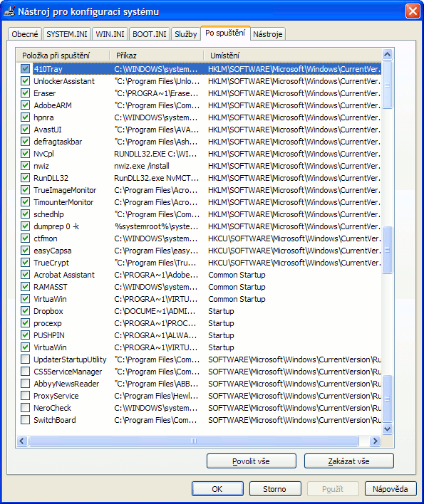Screen dimensions: 424x504
Task: Uncheck the 410Tray startup item checkbox
Action: click(x=25, y=69)
